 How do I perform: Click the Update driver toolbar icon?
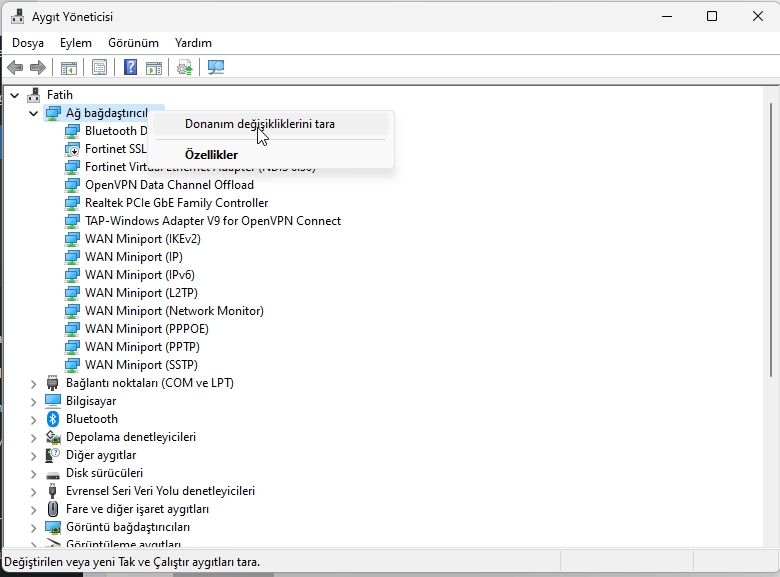coord(185,68)
